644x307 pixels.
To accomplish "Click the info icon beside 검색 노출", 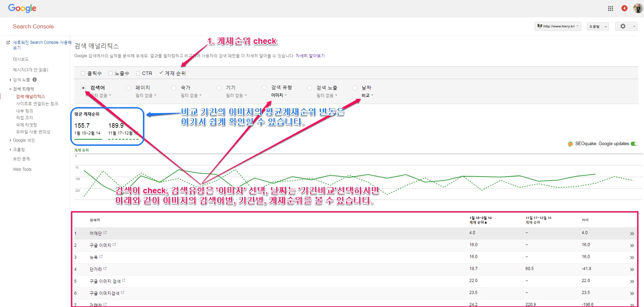I will (x=35, y=80).
